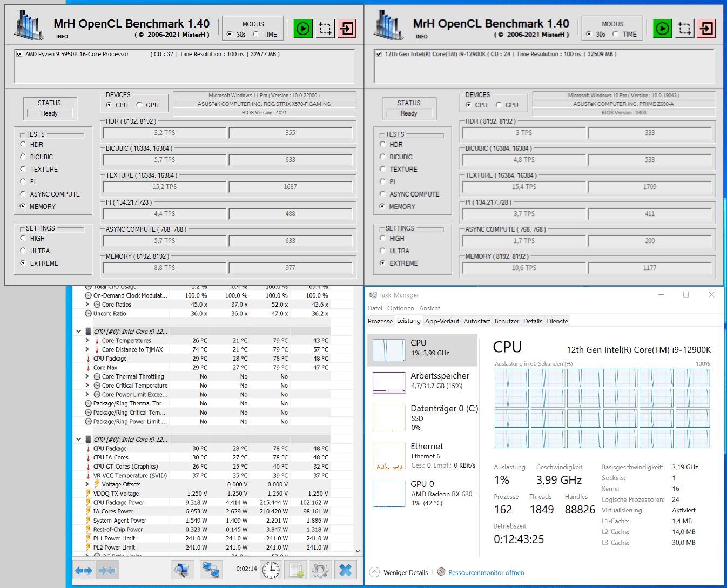Click thermometer icon beside Core Max
The image size is (727, 588).
coord(89,368)
